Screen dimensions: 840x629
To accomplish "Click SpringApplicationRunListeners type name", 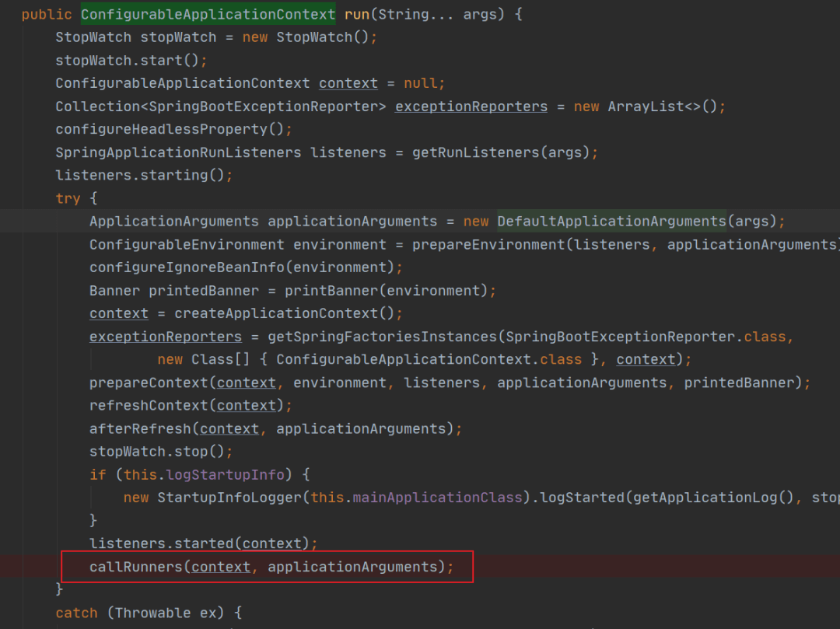I will (178, 152).
